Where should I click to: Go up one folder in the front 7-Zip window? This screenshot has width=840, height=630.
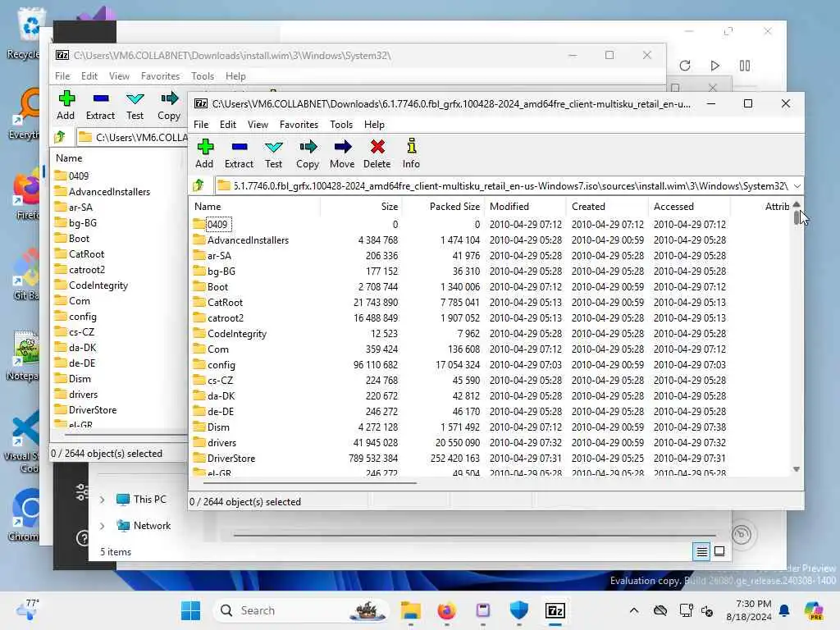199,185
